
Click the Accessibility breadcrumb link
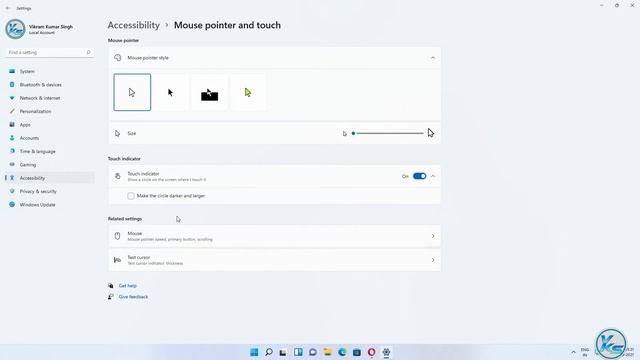pos(133,25)
